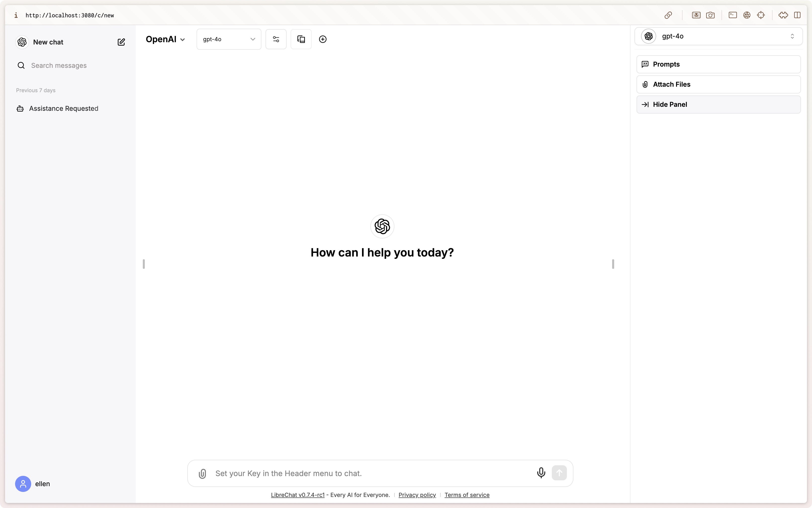Toggle the browser split view icon
Image resolution: width=812 pixels, height=508 pixels.
(797, 15)
